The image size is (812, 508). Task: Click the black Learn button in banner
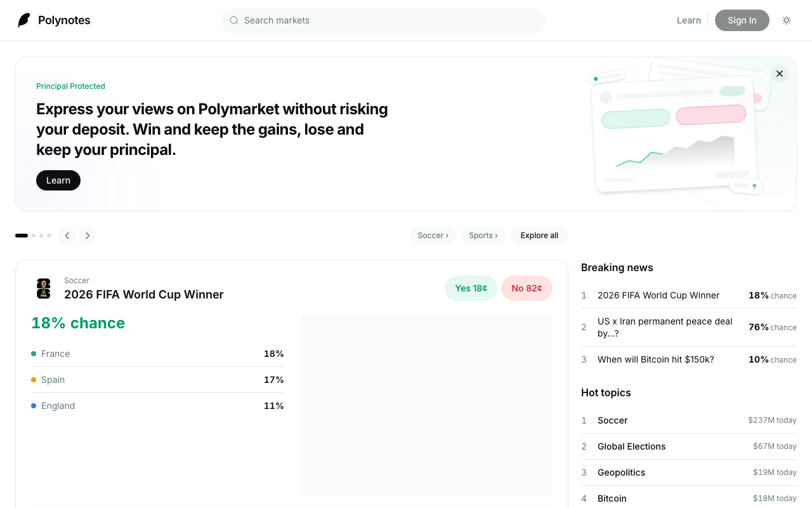[58, 180]
